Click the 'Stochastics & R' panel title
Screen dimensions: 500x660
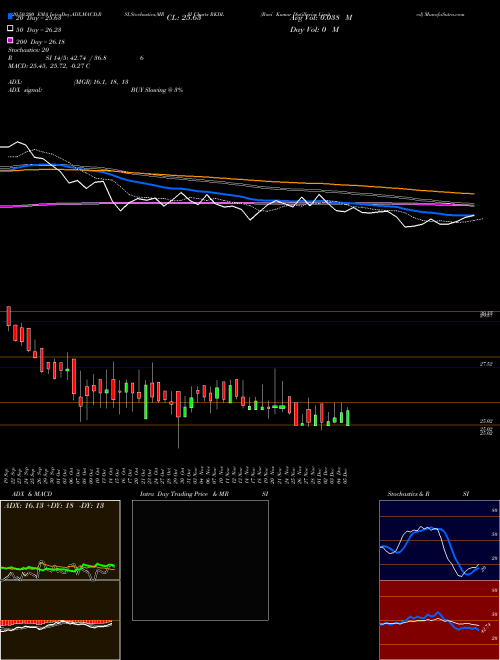[x=409, y=494]
